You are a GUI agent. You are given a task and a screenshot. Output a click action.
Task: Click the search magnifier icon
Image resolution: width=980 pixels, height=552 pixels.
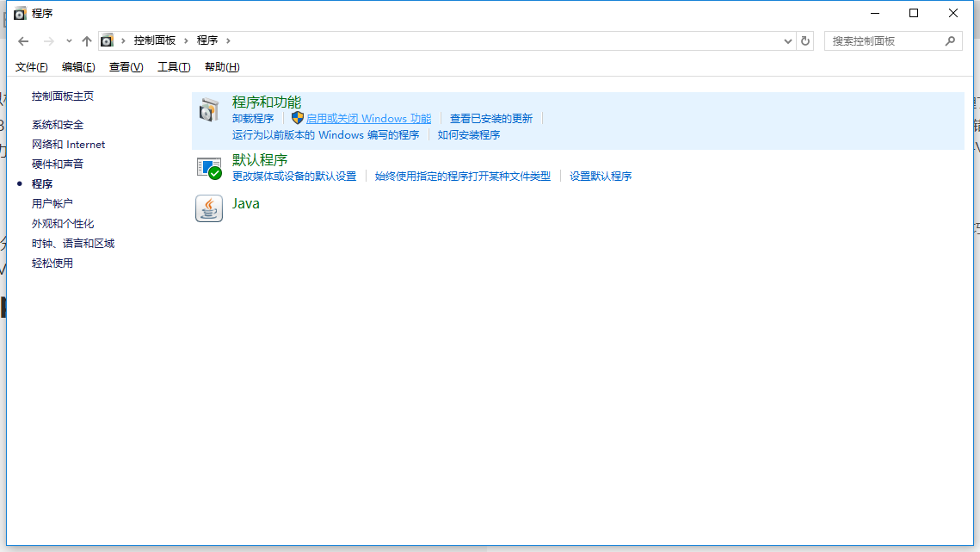click(x=950, y=40)
